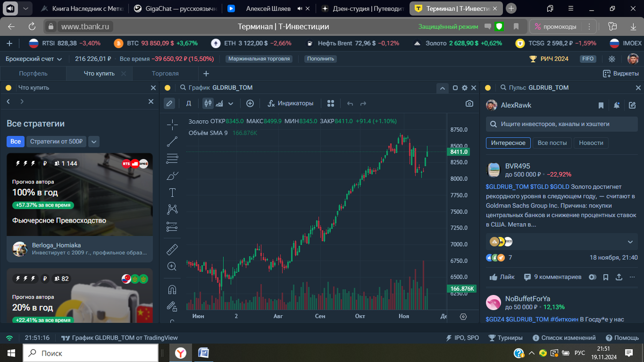Image resolution: width=644 pixels, height=362 pixels.
Task: Add a symbol to compare on chart
Action: coord(250,104)
